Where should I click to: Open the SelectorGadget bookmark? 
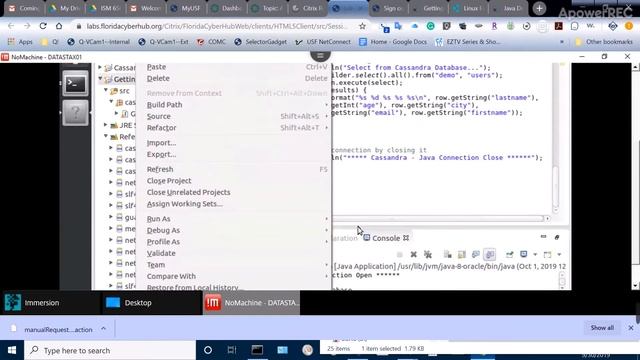[260, 42]
